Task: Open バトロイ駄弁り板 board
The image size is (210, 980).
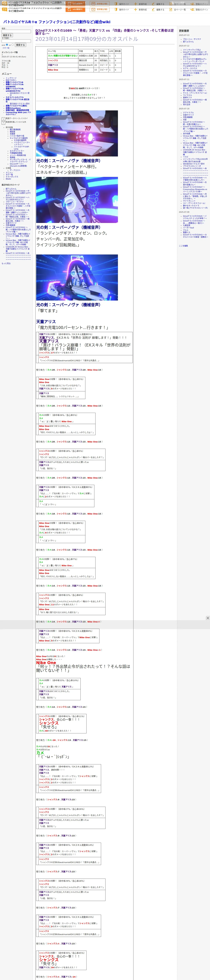Action: tap(17, 136)
